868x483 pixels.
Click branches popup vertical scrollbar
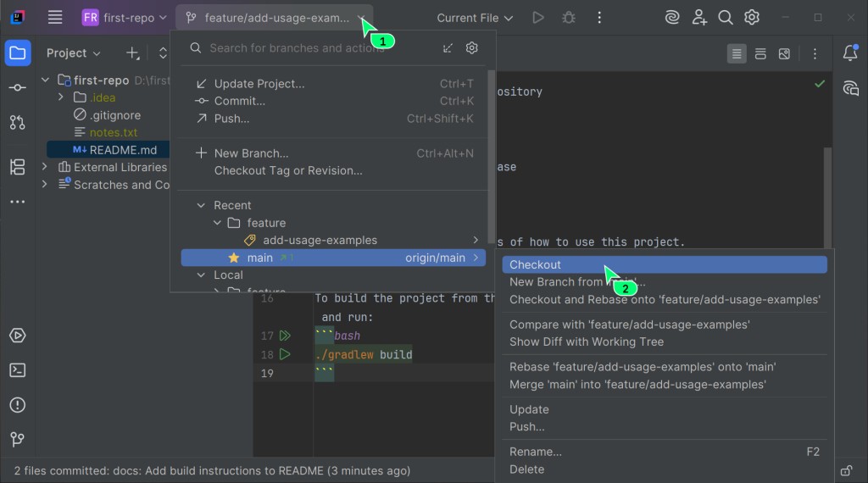coord(491,157)
